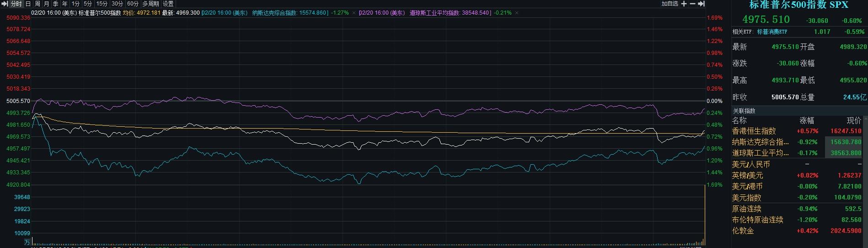
Task: Click the plus zoom-in icon
Action: [684, 4]
